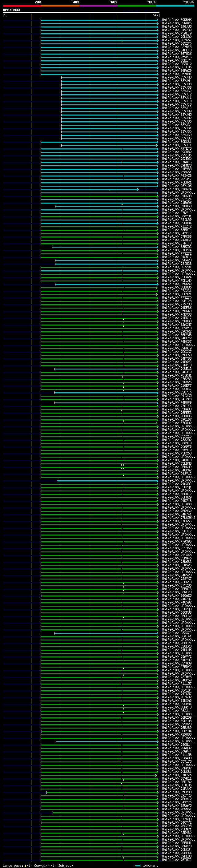Select label UniRef100_B2AXM7
Screen dimensions: 197x868
pyautogui.click(x=177, y=325)
